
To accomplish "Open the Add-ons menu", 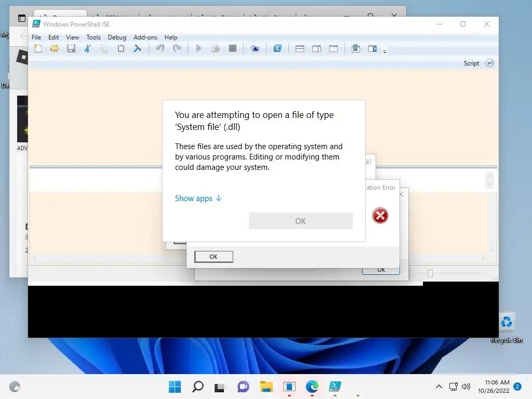I will point(145,37).
